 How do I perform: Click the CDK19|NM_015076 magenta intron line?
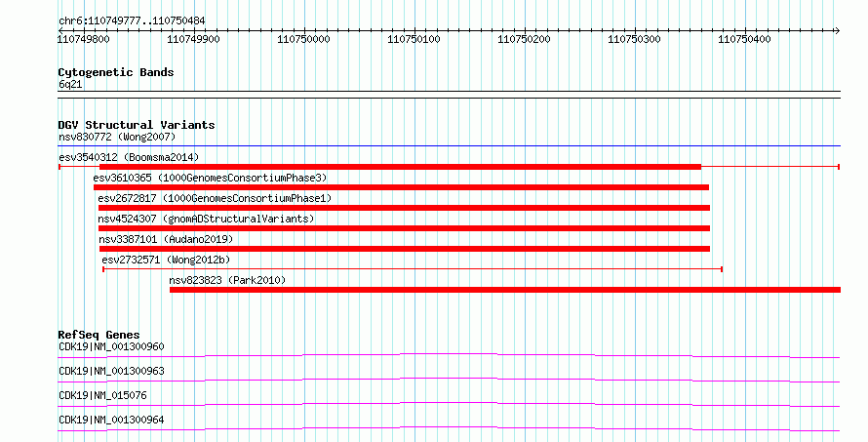click(449, 404)
